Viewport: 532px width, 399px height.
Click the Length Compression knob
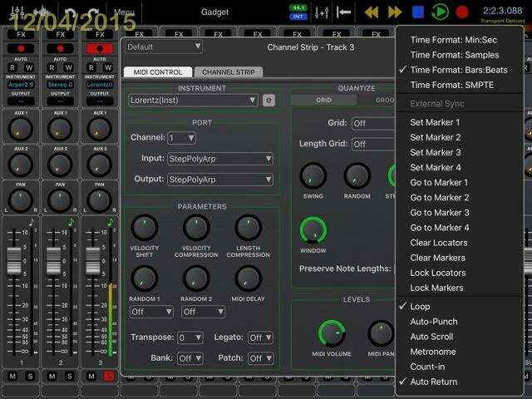pyautogui.click(x=248, y=227)
